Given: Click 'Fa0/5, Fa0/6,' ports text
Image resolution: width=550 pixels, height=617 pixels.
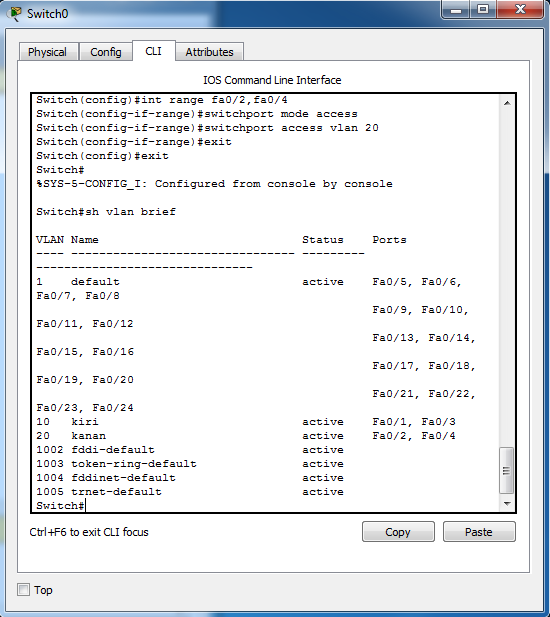Looking at the screenshot, I should [x=417, y=282].
